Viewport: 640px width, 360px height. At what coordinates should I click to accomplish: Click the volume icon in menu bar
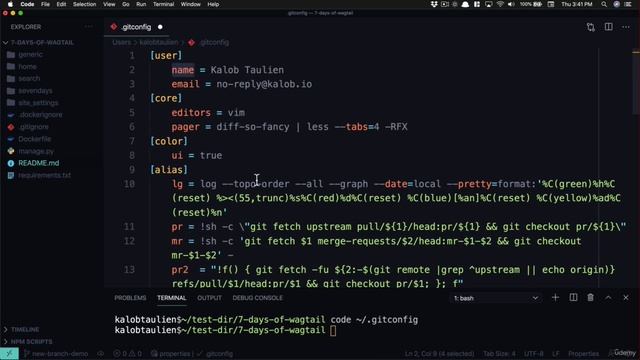(x=511, y=4)
